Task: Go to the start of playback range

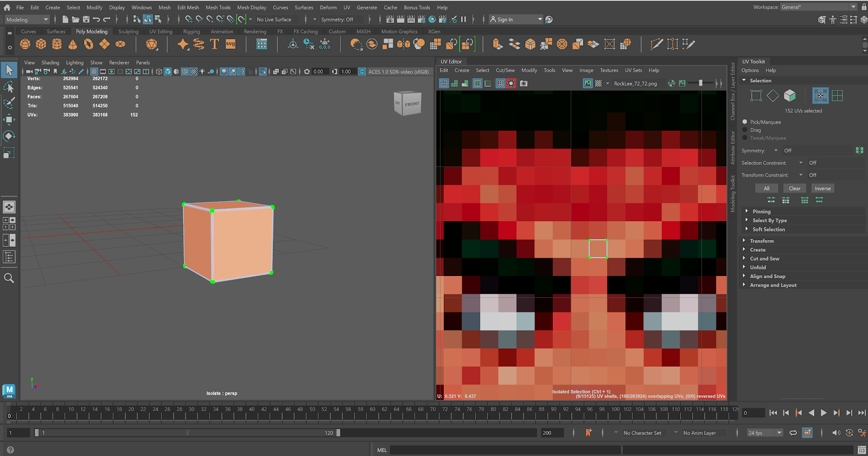Action: coord(773,413)
